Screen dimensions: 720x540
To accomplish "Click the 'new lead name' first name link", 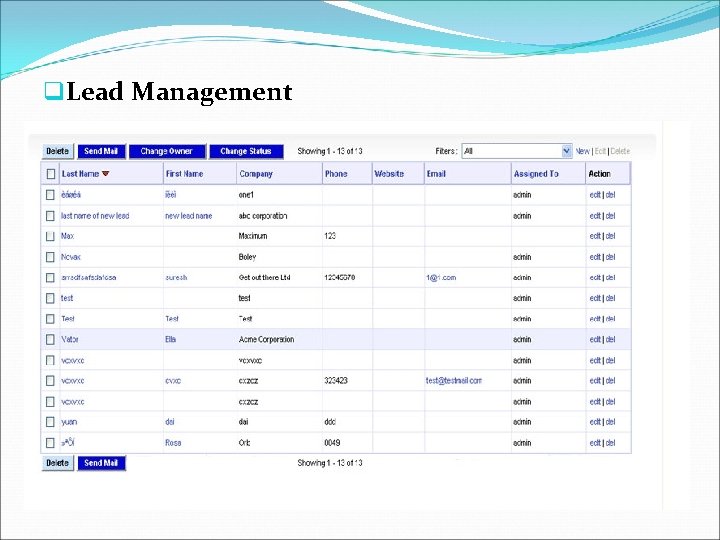I will [189, 216].
